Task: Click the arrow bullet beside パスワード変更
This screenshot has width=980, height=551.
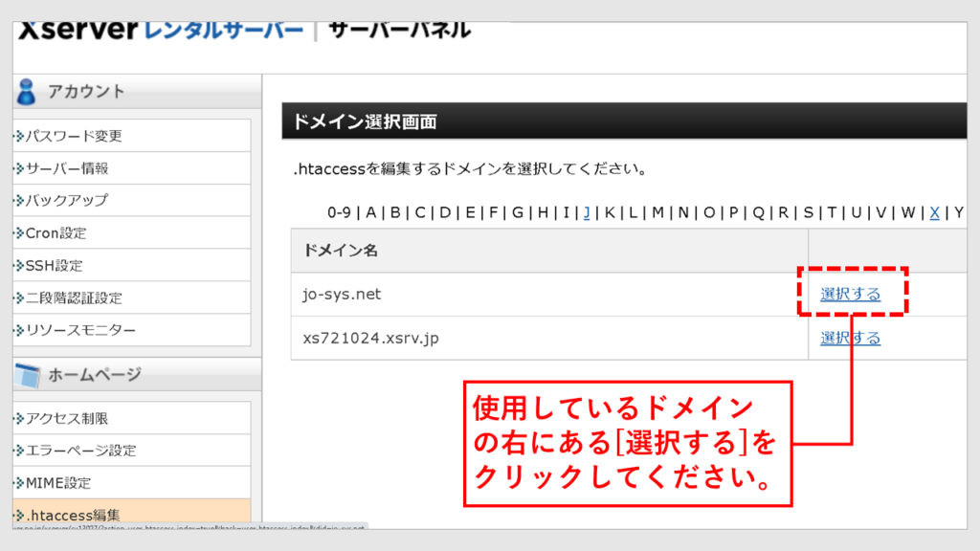Action: point(19,136)
